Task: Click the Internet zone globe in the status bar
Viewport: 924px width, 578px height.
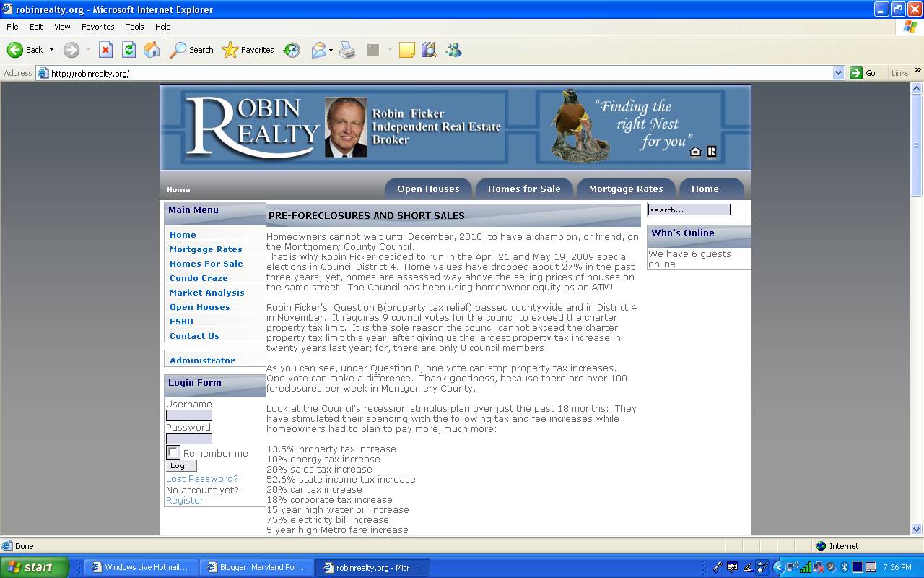Action: [x=821, y=546]
